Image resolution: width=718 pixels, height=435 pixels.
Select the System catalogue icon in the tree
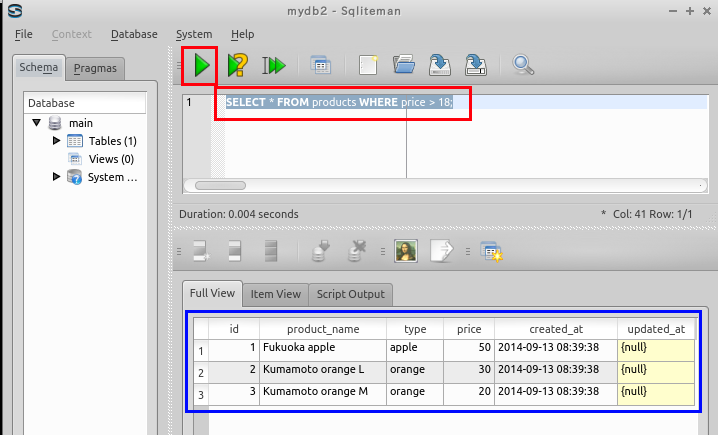[74, 177]
